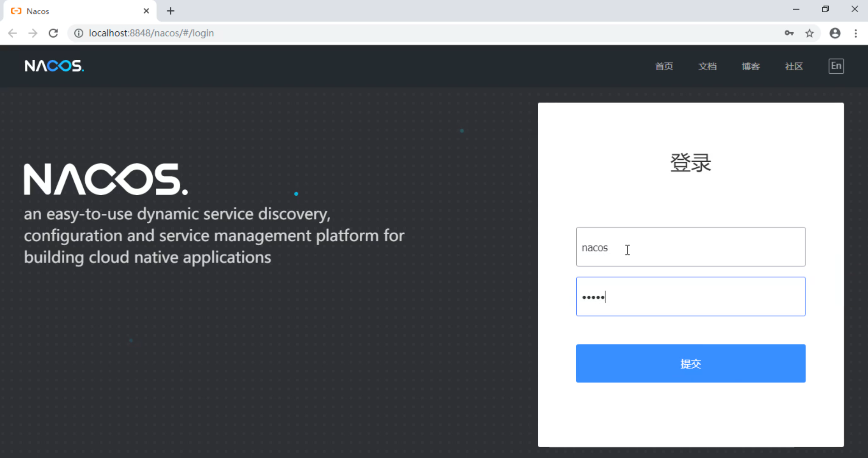This screenshot has height=458, width=868.
Task: Go back using the browser back arrow
Action: point(13,33)
